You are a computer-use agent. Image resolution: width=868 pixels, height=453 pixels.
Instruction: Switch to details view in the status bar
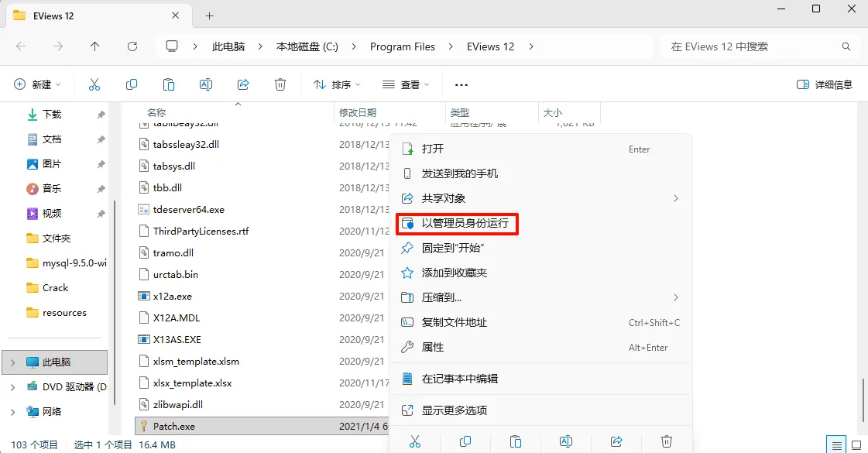[x=836, y=444]
